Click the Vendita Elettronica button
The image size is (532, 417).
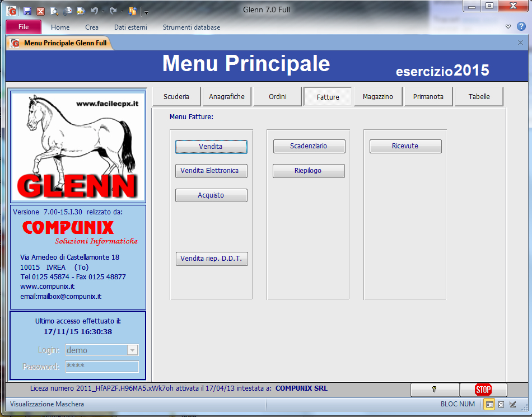211,171
